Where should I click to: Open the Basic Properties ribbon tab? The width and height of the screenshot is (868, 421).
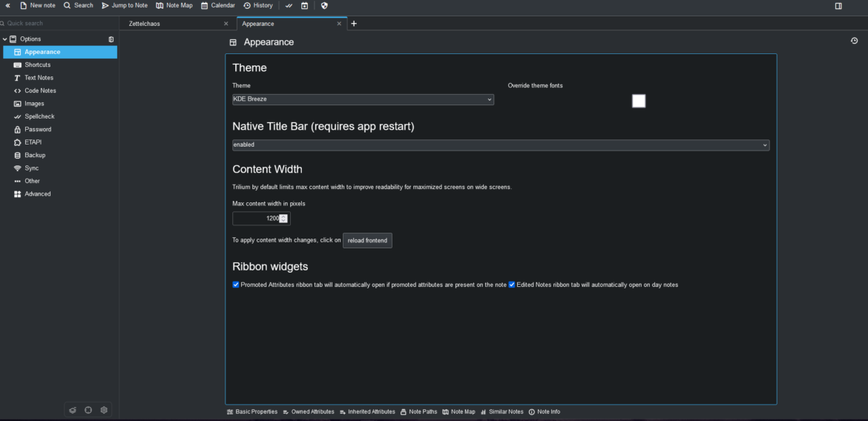(x=252, y=412)
